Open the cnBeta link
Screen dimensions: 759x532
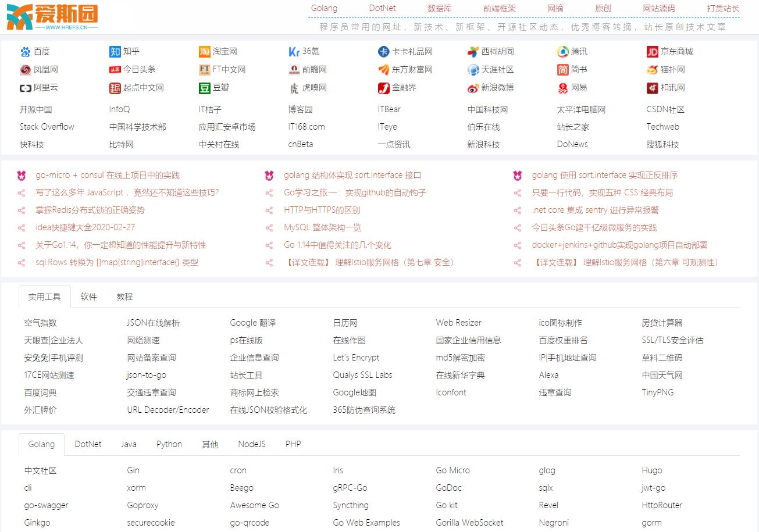pos(301,144)
